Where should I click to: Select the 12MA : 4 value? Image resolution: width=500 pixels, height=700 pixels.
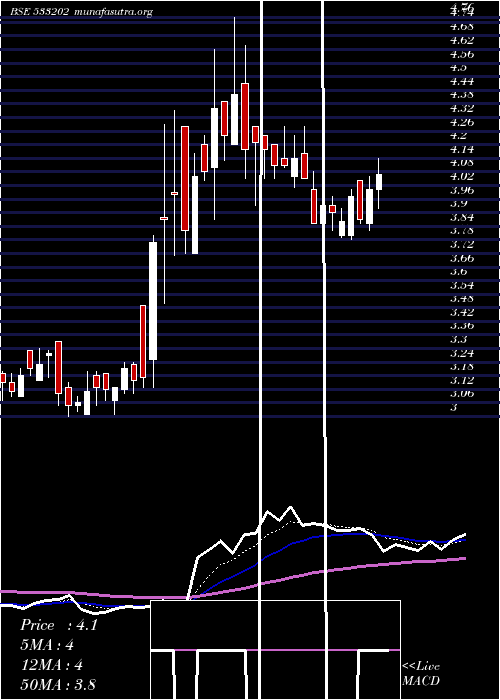pyautogui.click(x=51, y=665)
